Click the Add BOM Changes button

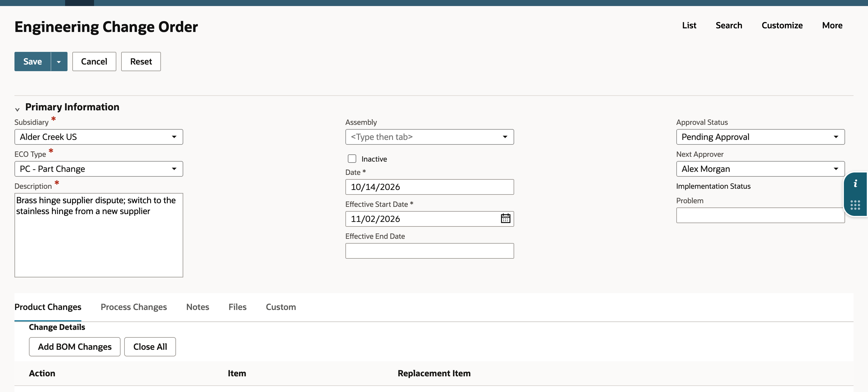[74, 347]
